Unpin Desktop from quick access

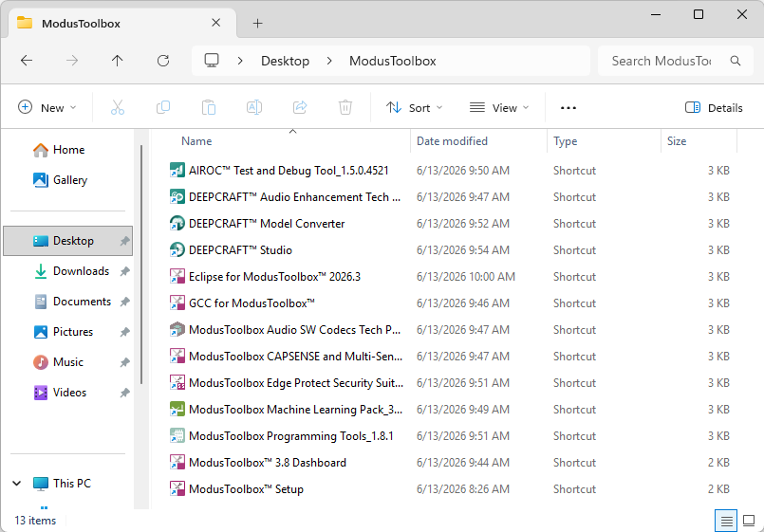124,241
